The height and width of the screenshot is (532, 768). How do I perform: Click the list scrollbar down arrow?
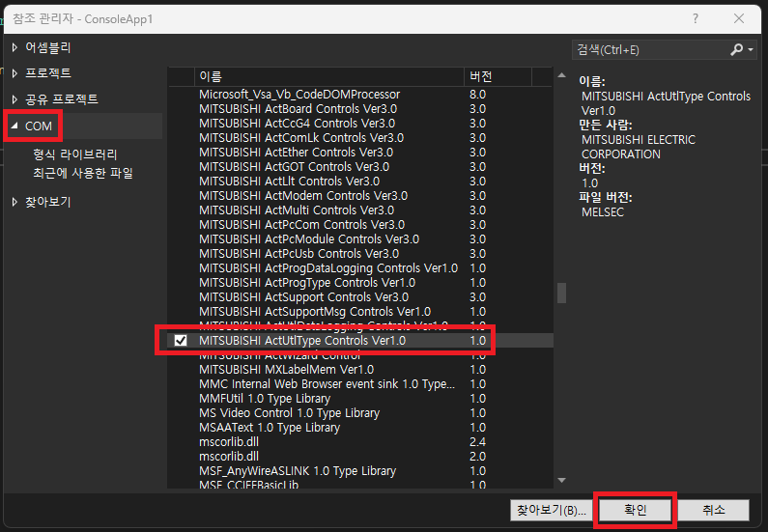(x=562, y=480)
